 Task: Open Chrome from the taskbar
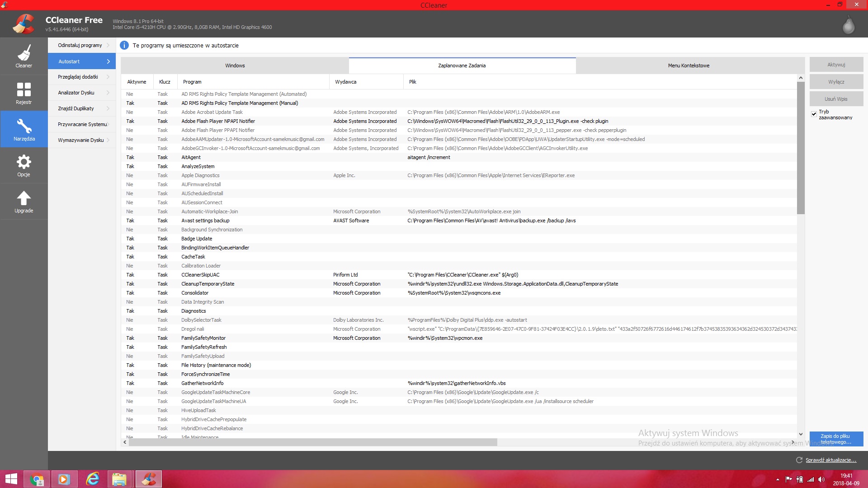point(37,479)
